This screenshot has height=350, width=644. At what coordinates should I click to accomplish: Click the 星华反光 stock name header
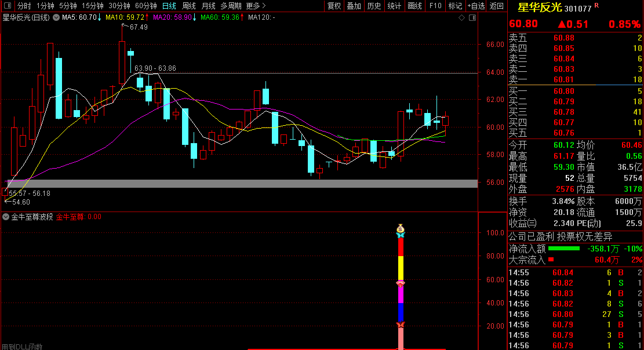[x=540, y=8]
